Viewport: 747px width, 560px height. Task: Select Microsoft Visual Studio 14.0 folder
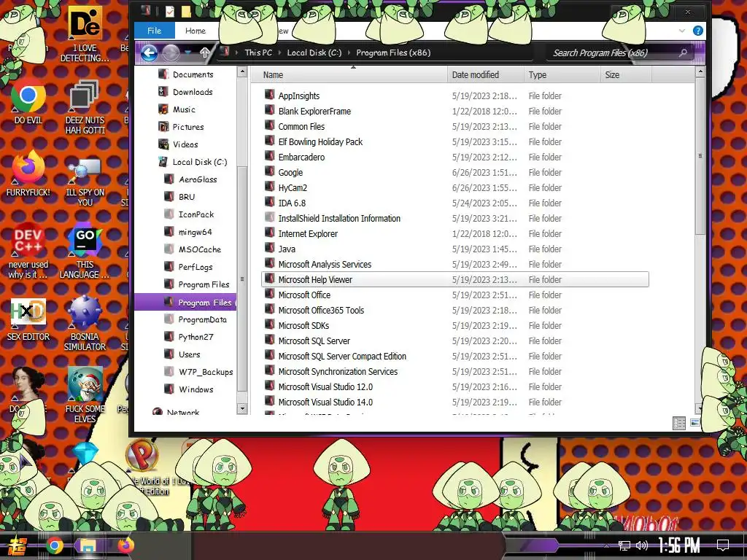point(325,402)
